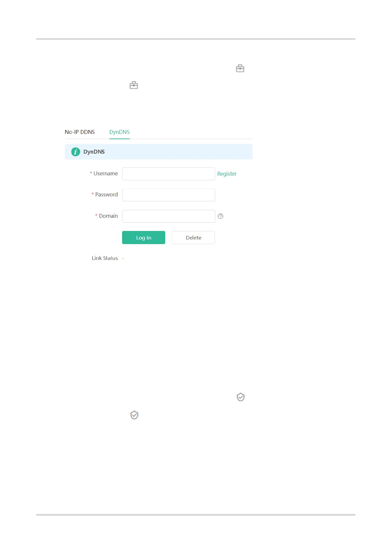Switch to the No-IP DDNS tab
Image resolution: width=392 pixels, height=554 pixels.
pos(80,132)
